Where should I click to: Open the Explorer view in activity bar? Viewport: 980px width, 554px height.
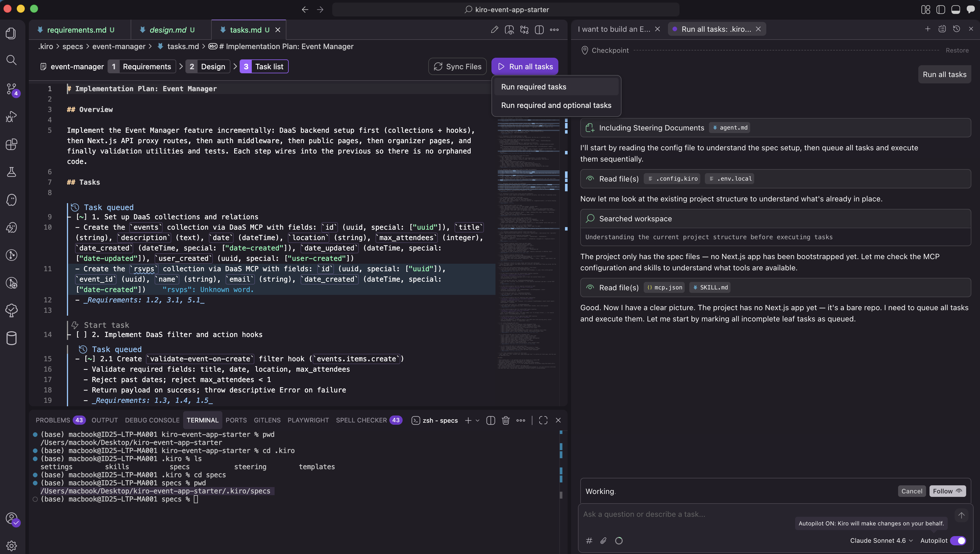coord(12,33)
